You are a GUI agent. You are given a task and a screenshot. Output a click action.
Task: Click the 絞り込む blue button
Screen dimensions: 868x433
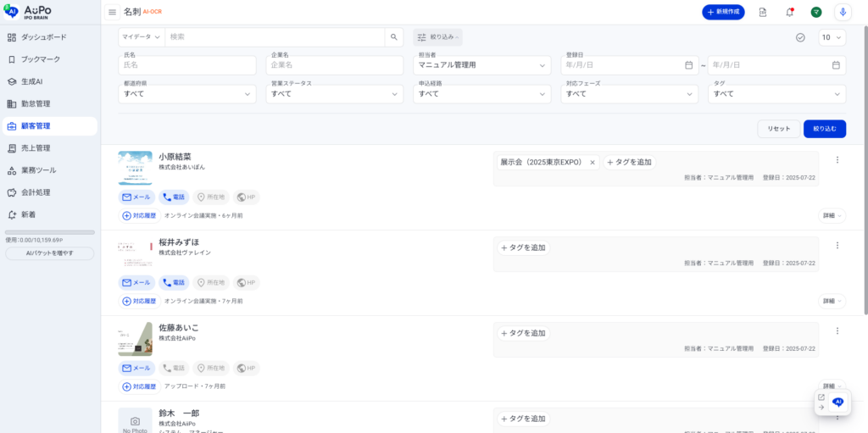click(824, 129)
